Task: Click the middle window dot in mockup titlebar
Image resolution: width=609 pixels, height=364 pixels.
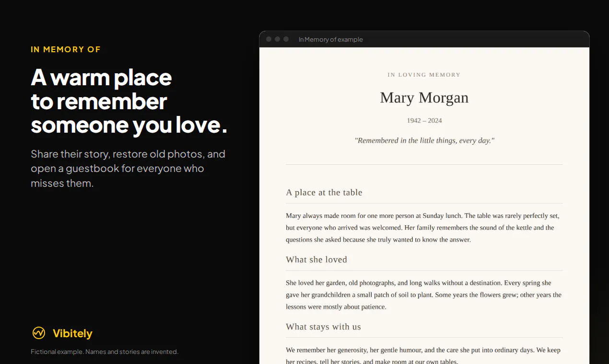Action: (277, 39)
